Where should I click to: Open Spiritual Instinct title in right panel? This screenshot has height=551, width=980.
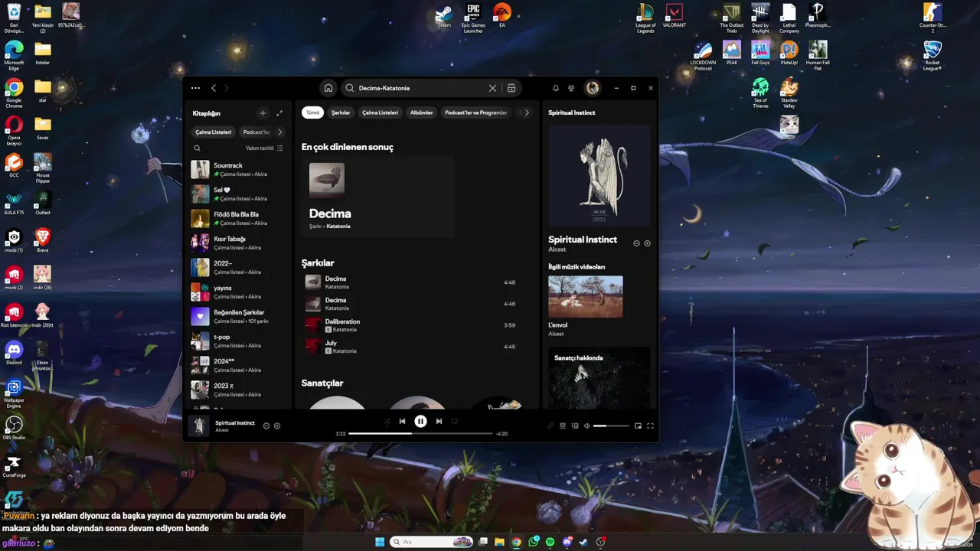pos(583,240)
